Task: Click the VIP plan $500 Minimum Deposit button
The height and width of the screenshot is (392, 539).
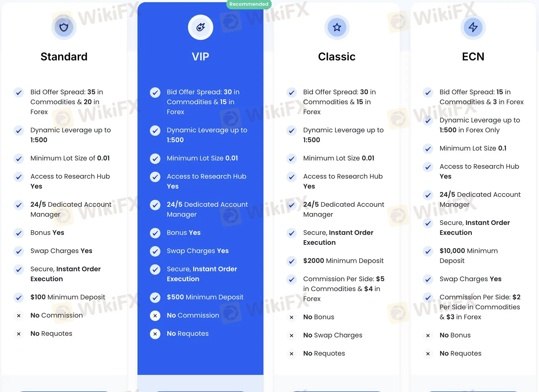Action: (x=205, y=297)
